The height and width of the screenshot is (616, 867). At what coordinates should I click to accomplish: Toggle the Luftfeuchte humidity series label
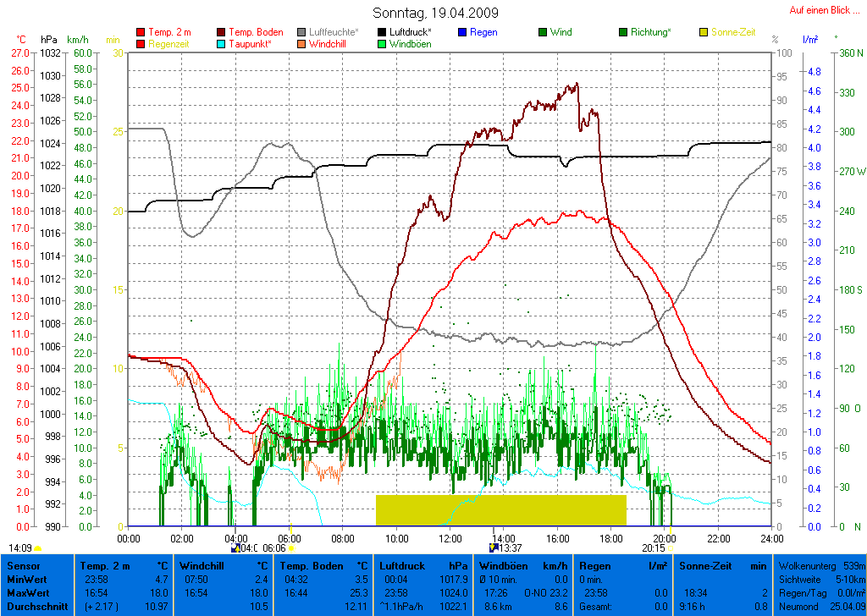(334, 33)
